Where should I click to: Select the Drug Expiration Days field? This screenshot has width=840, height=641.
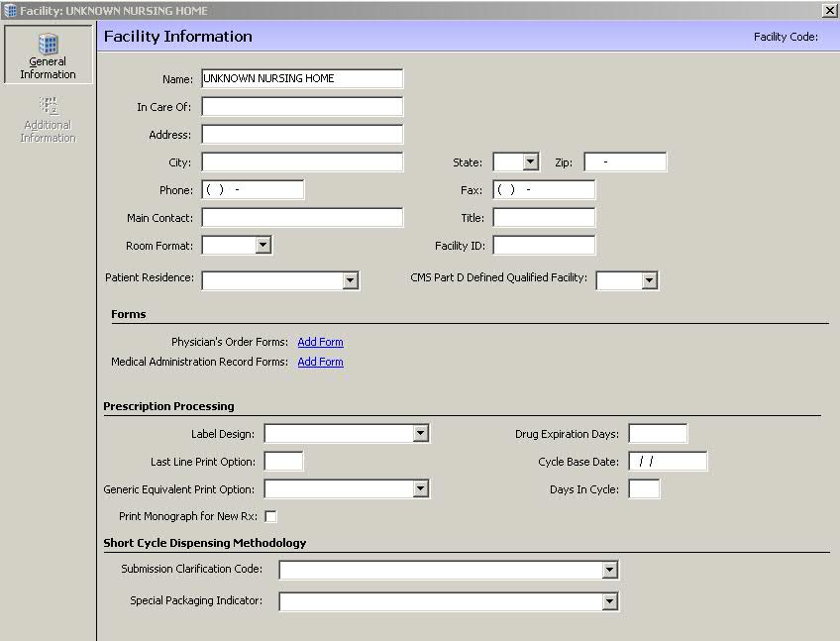click(x=658, y=433)
